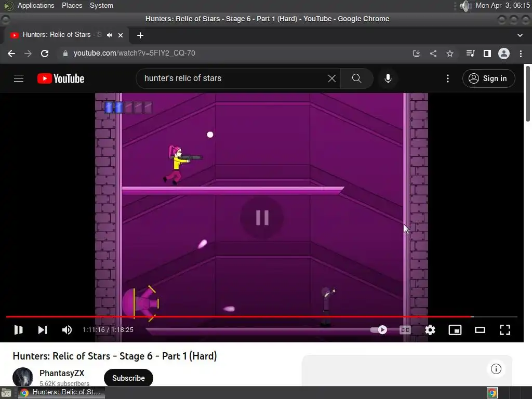Viewport: 532px width, 399px height.
Task: Close the Hunters: Relic of Stars tab
Action: pyautogui.click(x=121, y=35)
